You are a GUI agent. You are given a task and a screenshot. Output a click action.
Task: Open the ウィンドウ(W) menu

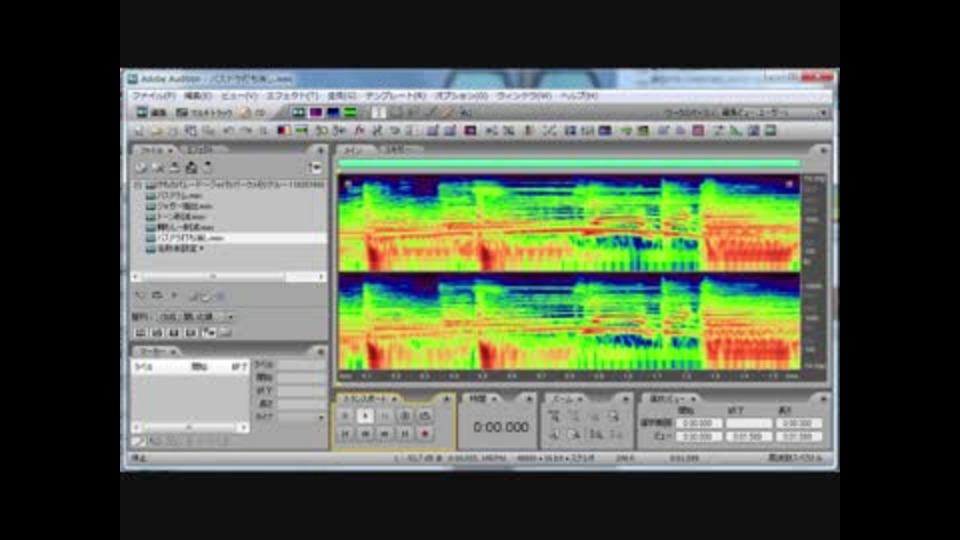pos(524,96)
